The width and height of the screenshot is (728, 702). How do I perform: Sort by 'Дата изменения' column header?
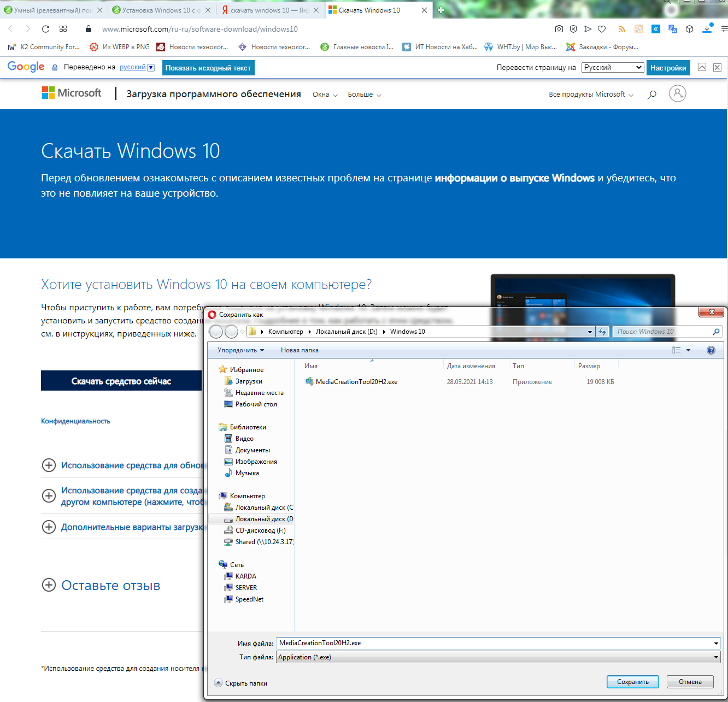click(471, 366)
